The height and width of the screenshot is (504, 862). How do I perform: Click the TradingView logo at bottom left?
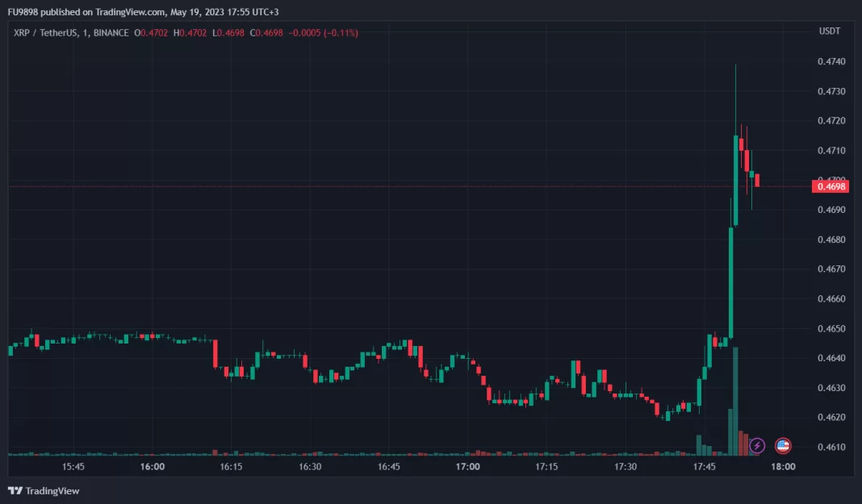[44, 490]
